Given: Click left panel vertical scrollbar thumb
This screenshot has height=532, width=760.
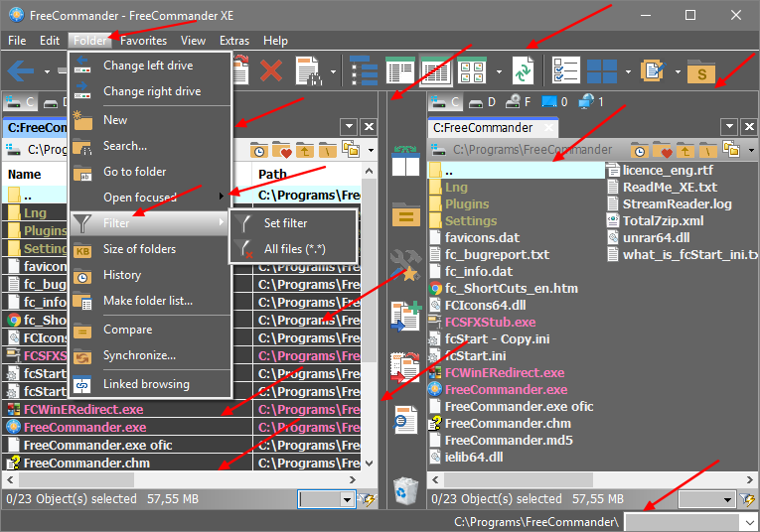Looking at the screenshot, I should point(370,271).
